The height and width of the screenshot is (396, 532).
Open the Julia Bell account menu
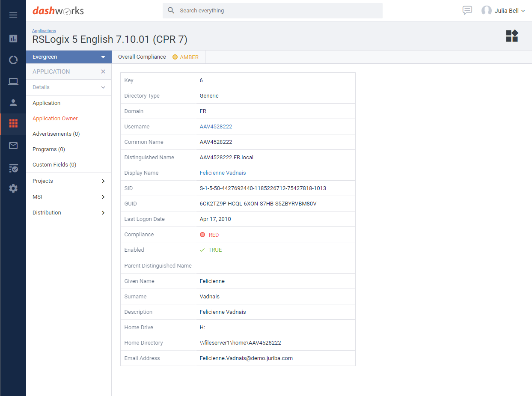pyautogui.click(x=509, y=11)
